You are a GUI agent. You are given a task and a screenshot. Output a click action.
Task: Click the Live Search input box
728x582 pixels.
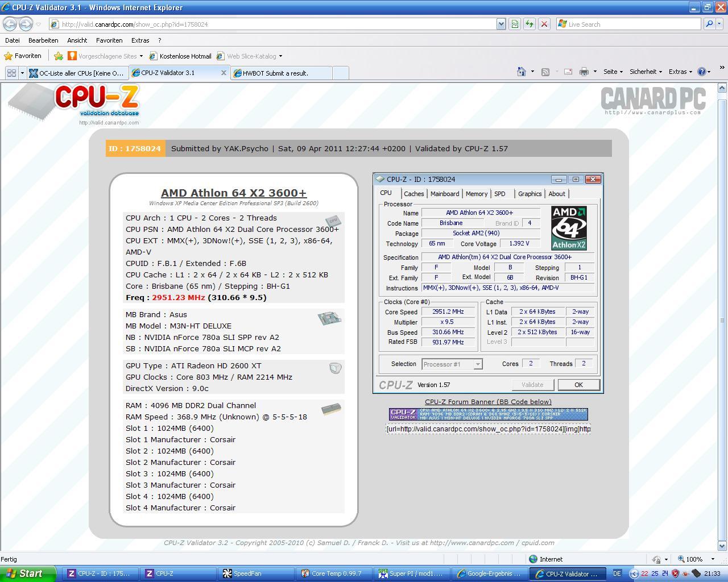pos(628,24)
